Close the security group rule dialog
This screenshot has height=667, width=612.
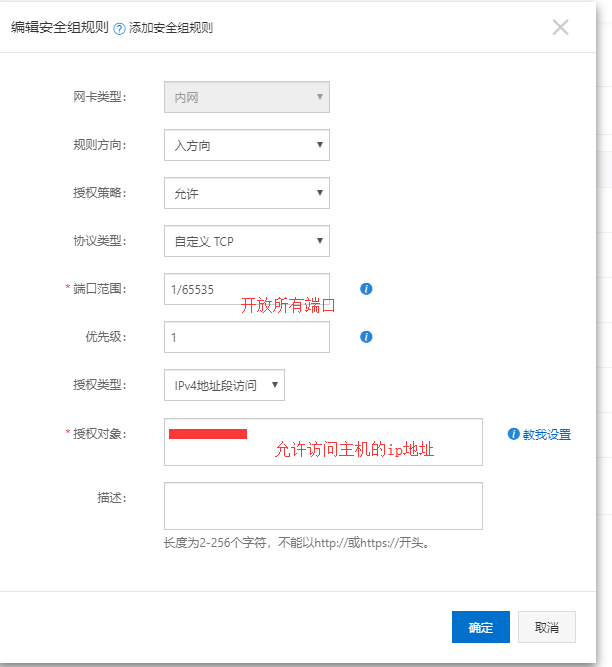560,27
